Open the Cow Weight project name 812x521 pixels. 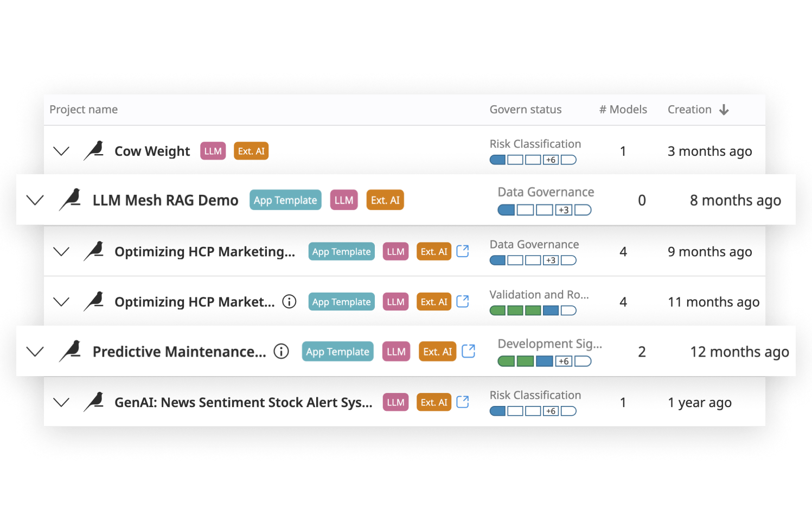(152, 151)
